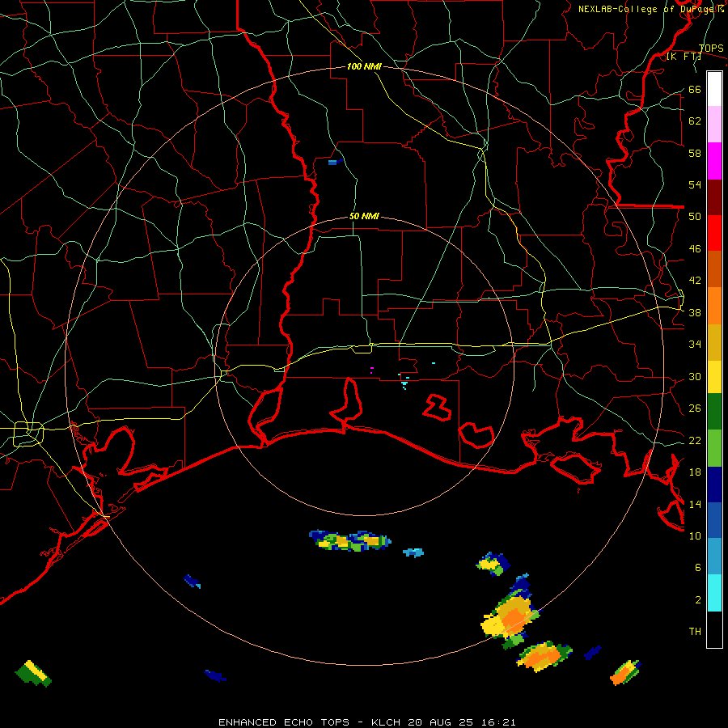Viewport: 728px width, 728px height.
Task: Pick the bright red 50 kft legend swatch
Action: (714, 233)
